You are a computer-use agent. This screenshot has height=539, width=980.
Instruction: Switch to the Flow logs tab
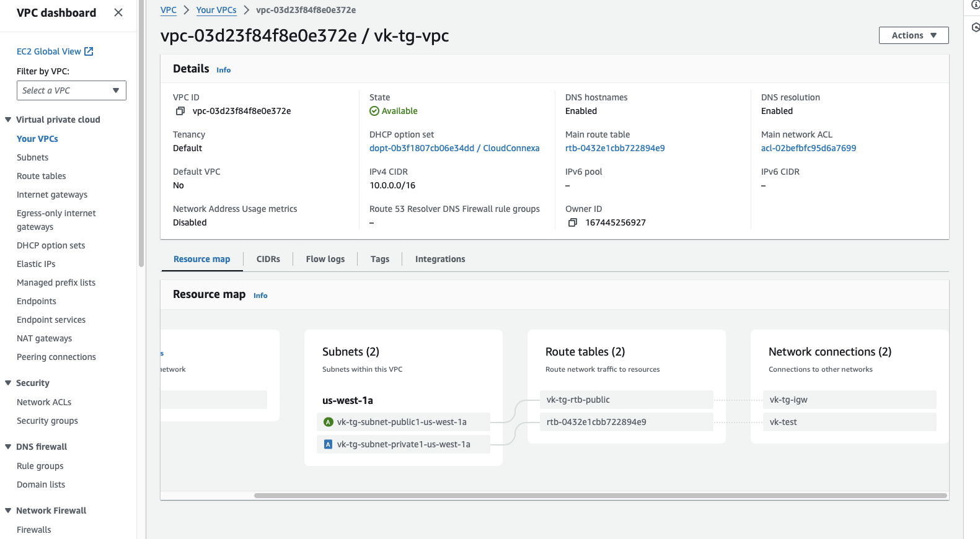[325, 259]
